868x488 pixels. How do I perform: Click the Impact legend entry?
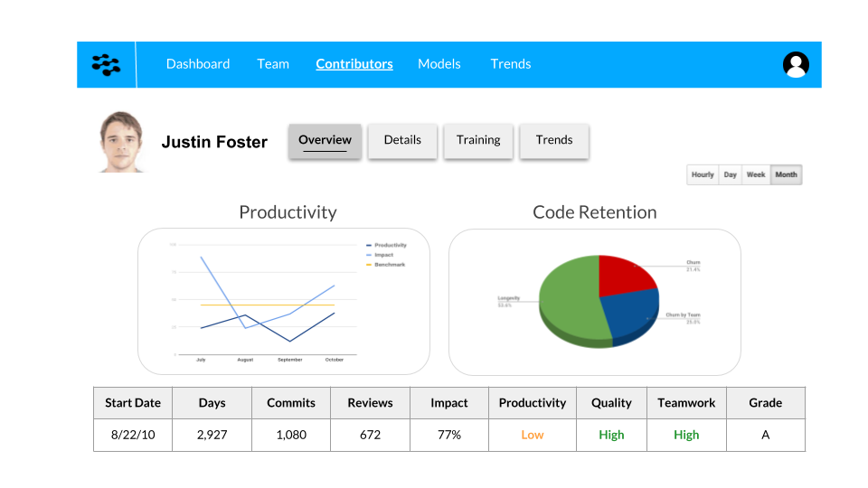380,255
